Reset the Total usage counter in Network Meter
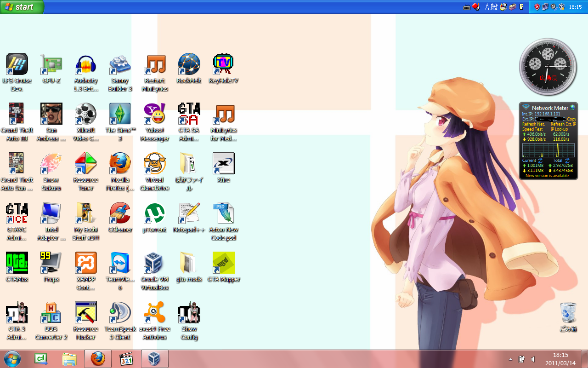The height and width of the screenshot is (368, 588). 567,160
